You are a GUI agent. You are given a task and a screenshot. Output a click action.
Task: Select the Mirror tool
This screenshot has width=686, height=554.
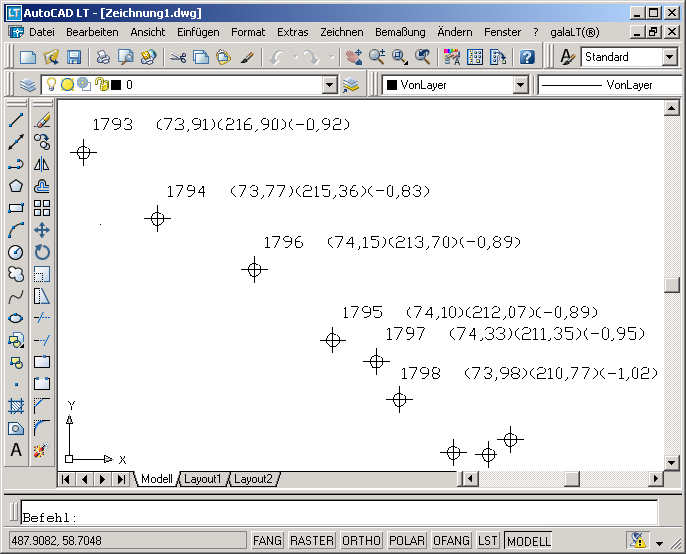click(42, 164)
